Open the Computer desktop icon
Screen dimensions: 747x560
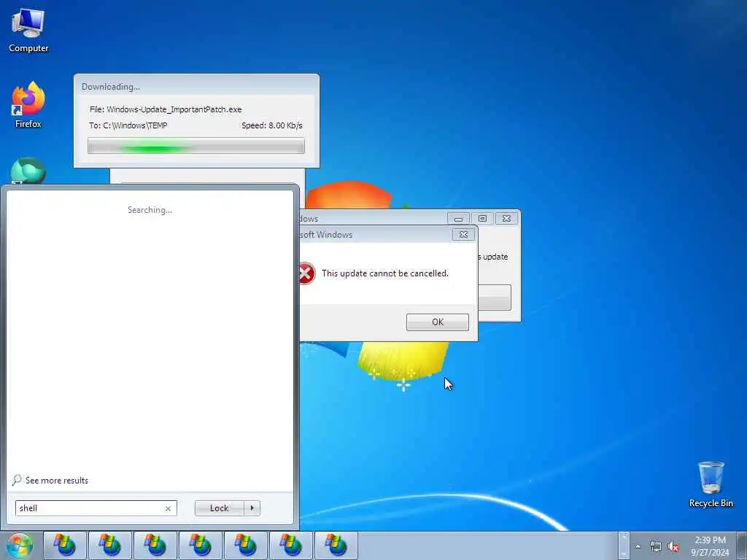(28, 31)
